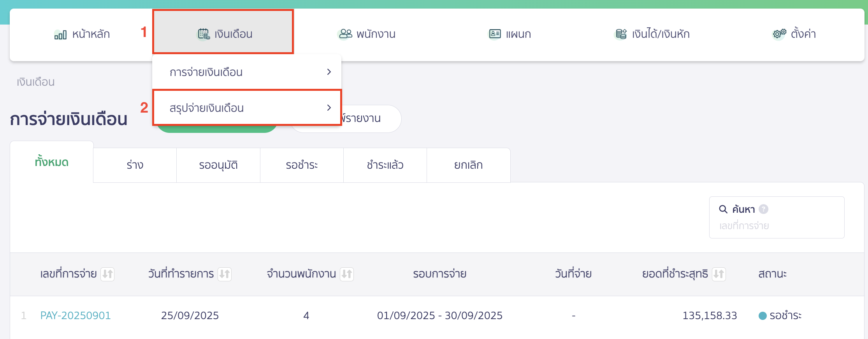Open the ตั้งค่า settings gear icon
This screenshot has height=339, width=868.
(778, 34)
